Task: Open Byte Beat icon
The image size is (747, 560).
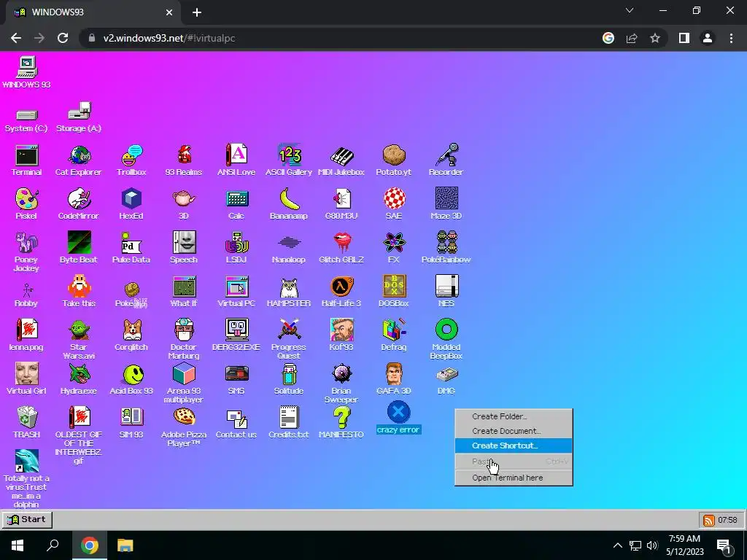Action: (79, 248)
